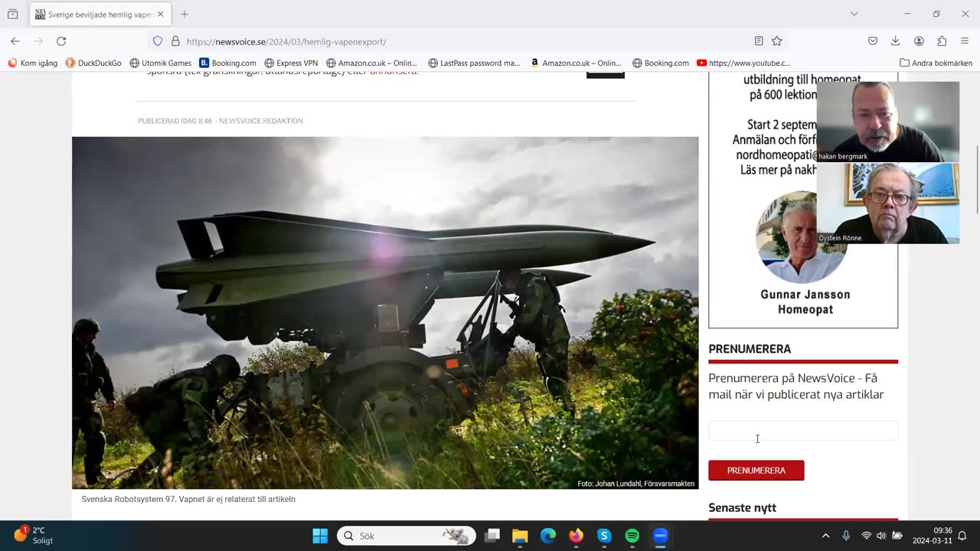Viewport: 980px width, 551px height.
Task: Open the Firefox application menu
Action: 965,41
